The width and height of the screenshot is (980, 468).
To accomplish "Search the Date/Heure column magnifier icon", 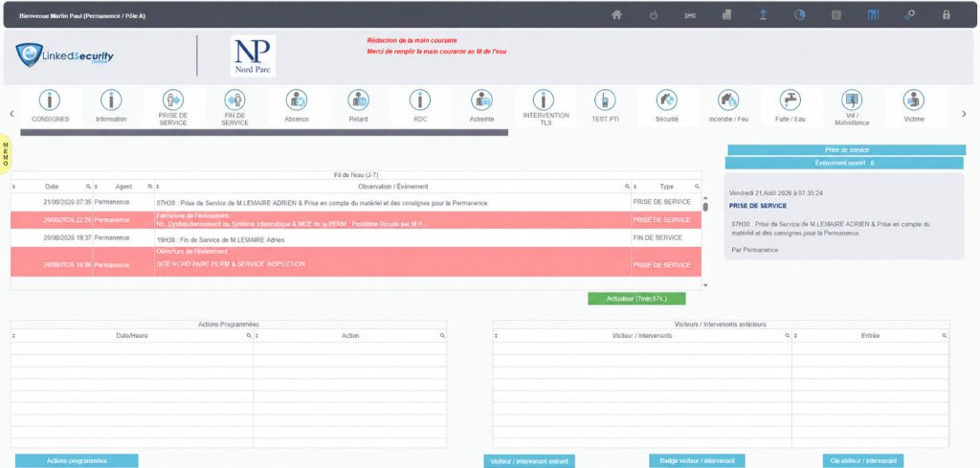I will pos(249,336).
